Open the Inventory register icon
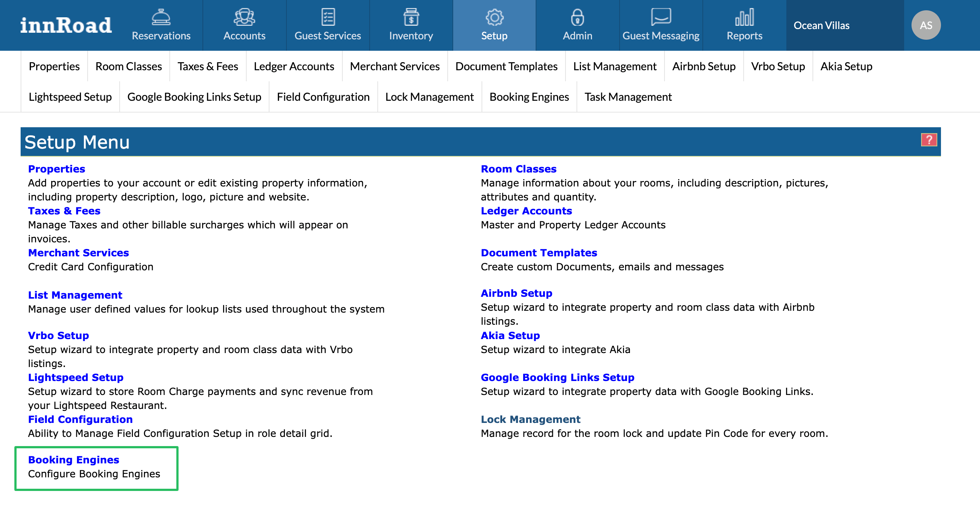The width and height of the screenshot is (980, 520). tap(411, 18)
